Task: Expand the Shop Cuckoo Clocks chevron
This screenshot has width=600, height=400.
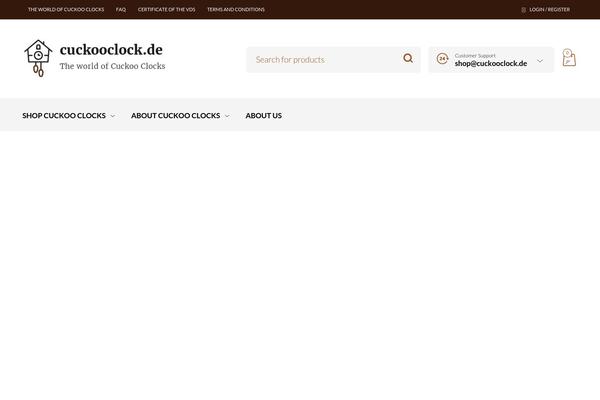Action: pos(112,116)
